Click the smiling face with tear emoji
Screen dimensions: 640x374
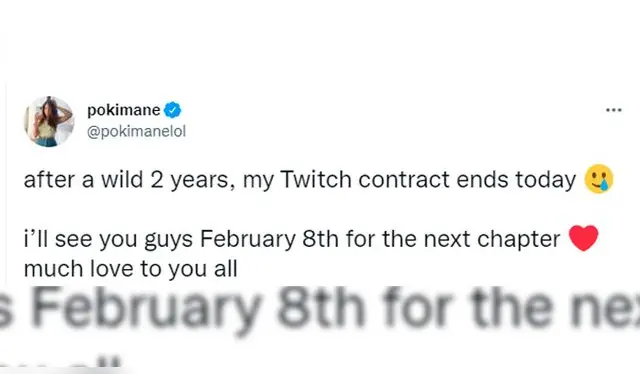tap(599, 179)
